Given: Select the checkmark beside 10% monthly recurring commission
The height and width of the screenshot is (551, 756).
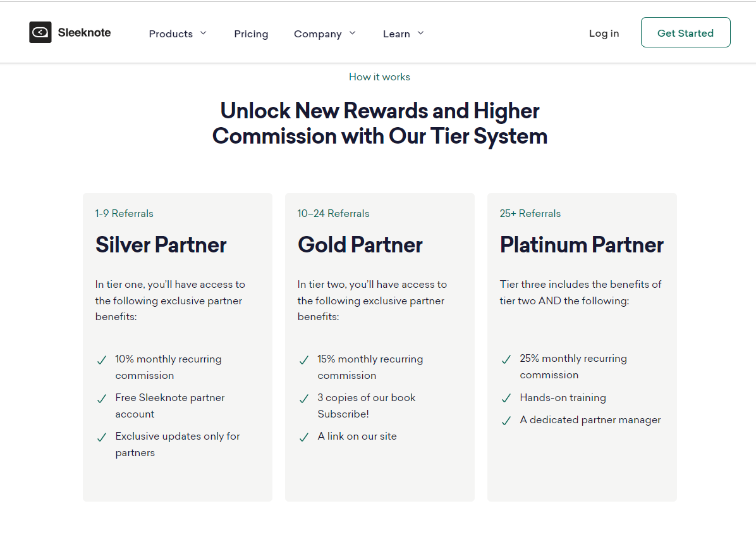Looking at the screenshot, I should click(x=102, y=359).
